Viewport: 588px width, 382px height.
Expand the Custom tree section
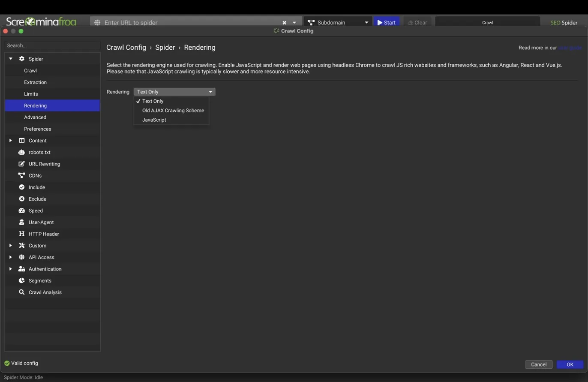point(11,246)
